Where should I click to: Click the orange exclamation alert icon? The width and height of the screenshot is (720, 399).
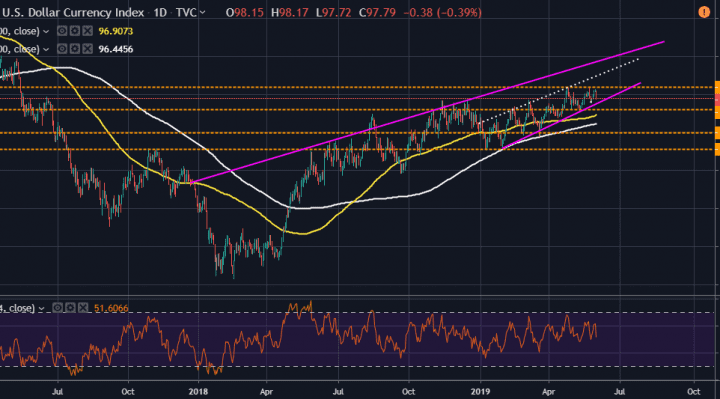point(704,12)
